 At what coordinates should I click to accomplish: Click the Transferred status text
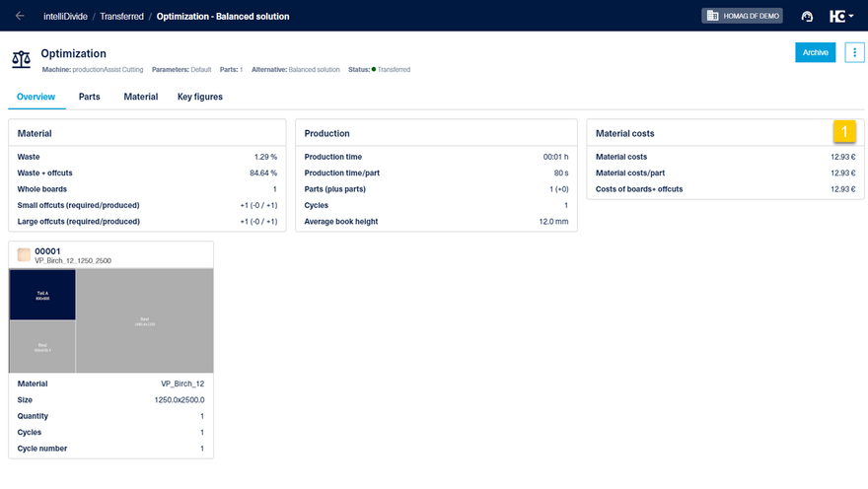[394, 70]
